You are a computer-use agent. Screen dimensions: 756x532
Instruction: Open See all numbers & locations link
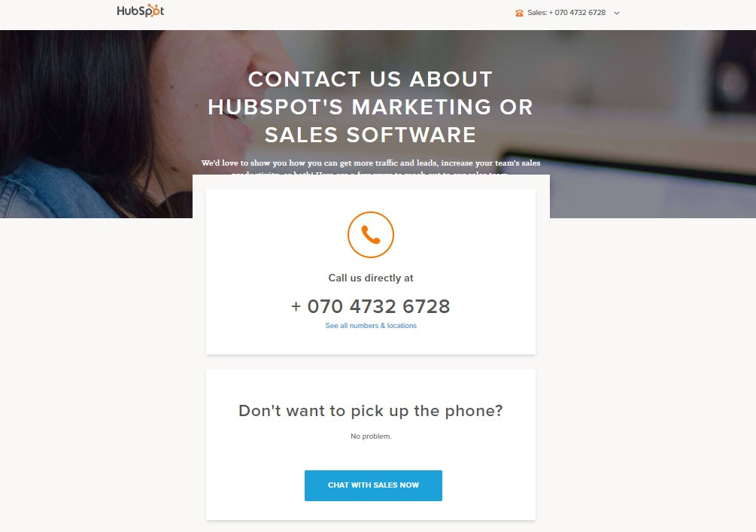371,326
